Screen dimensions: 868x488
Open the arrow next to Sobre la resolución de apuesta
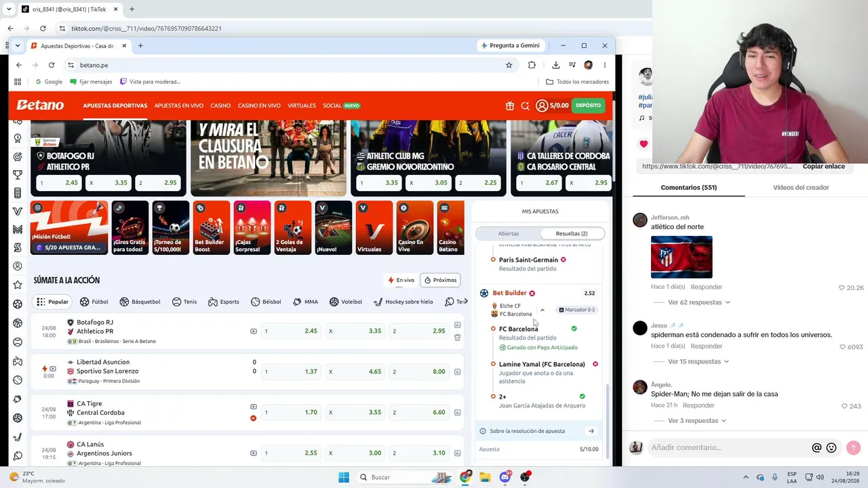coord(591,431)
